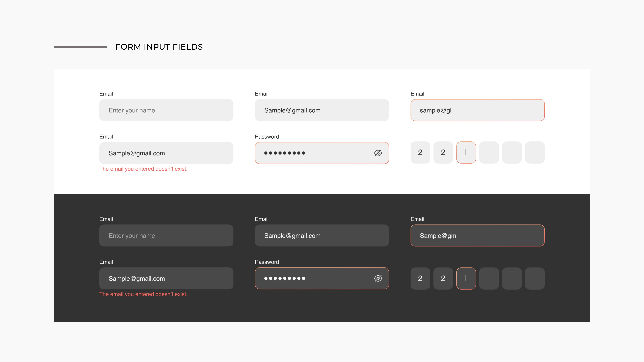
Task: Toggle password visibility in the light theme
Action: [378, 153]
